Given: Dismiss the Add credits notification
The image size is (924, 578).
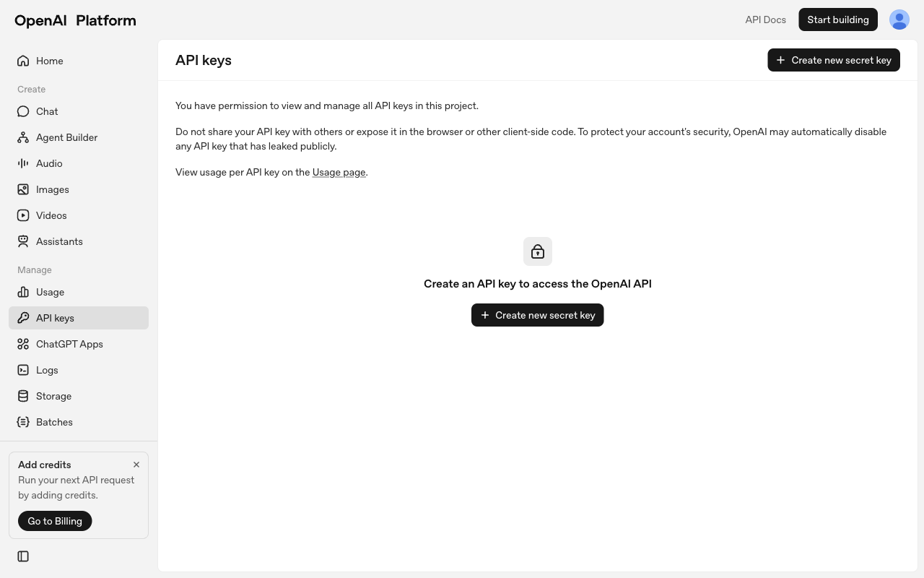Looking at the screenshot, I should (x=136, y=465).
